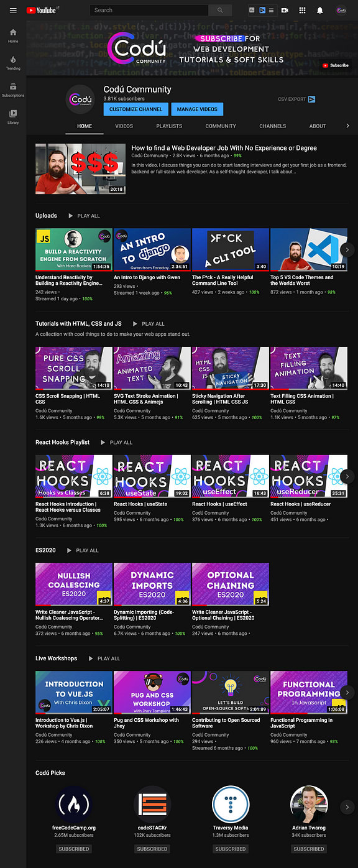Open the Introduction to Vue.js thumbnail
This screenshot has width=358, height=868.
click(x=74, y=693)
